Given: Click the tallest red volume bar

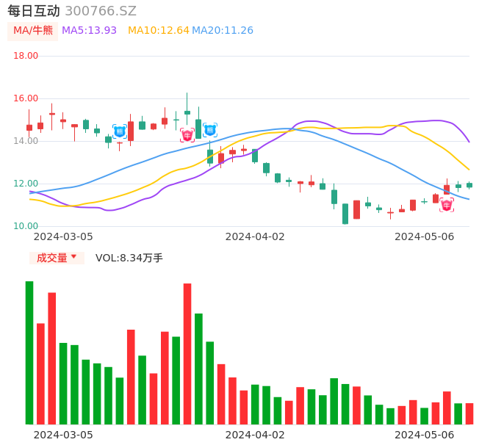Looking at the screenshot, I should click(x=187, y=353).
